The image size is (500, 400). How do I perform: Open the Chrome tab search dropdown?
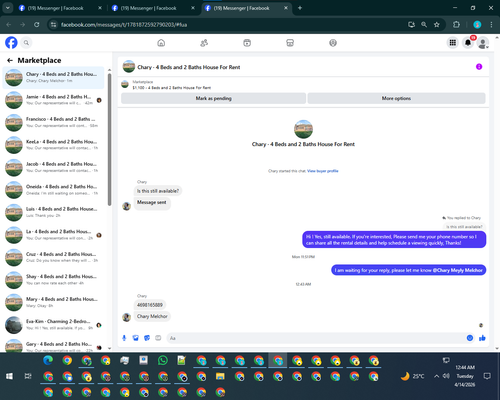click(x=8, y=8)
